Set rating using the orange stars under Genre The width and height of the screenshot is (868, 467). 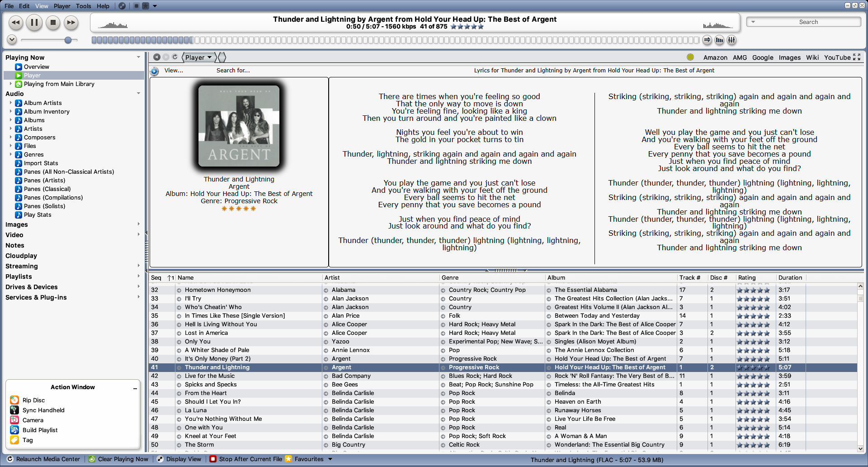[x=239, y=209]
